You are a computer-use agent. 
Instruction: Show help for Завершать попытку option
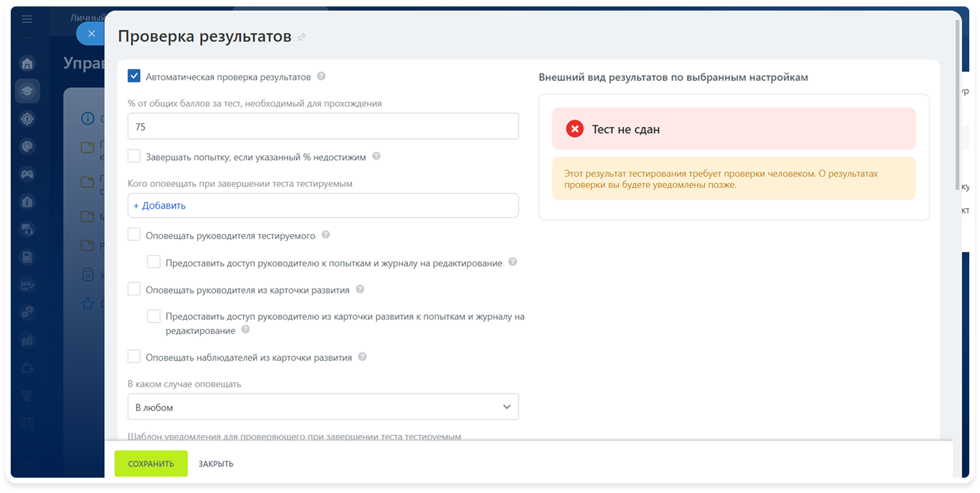(x=376, y=156)
